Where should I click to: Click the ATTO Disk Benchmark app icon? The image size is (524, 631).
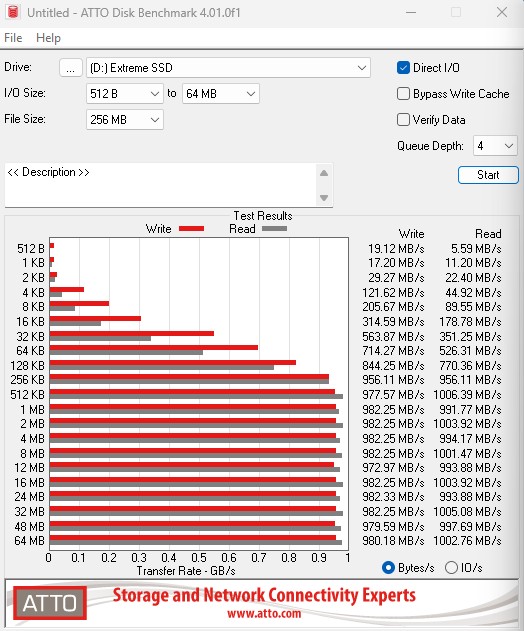pos(13,12)
